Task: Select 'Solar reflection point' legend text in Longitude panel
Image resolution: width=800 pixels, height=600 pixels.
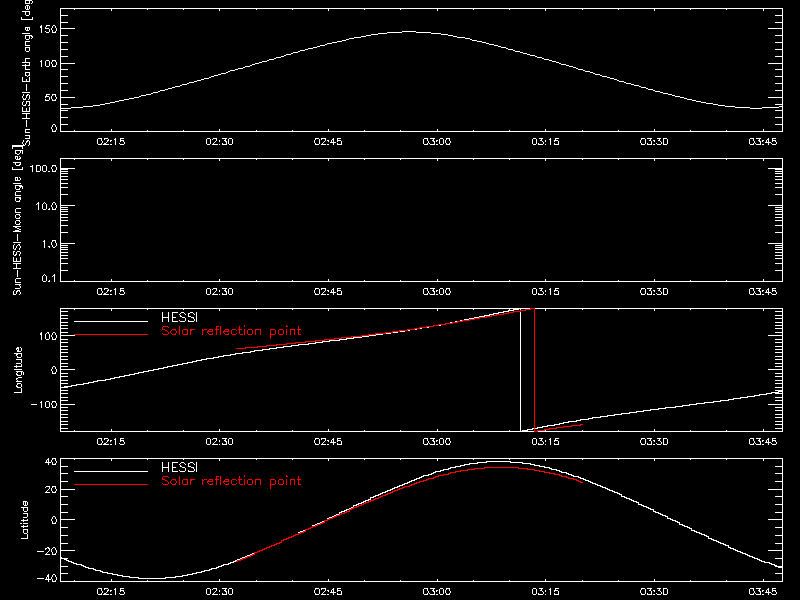Action: click(x=231, y=331)
